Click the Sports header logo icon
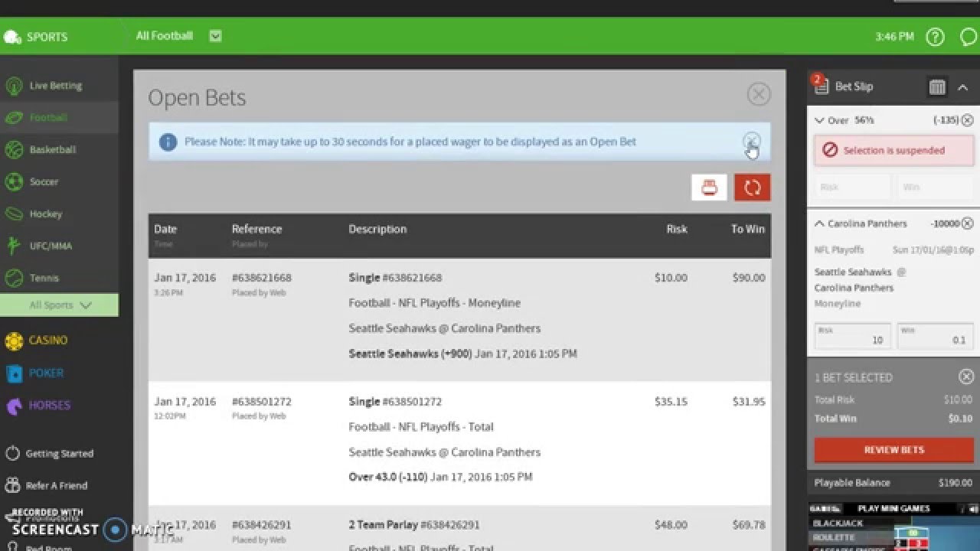The image size is (980, 551). click(x=12, y=37)
